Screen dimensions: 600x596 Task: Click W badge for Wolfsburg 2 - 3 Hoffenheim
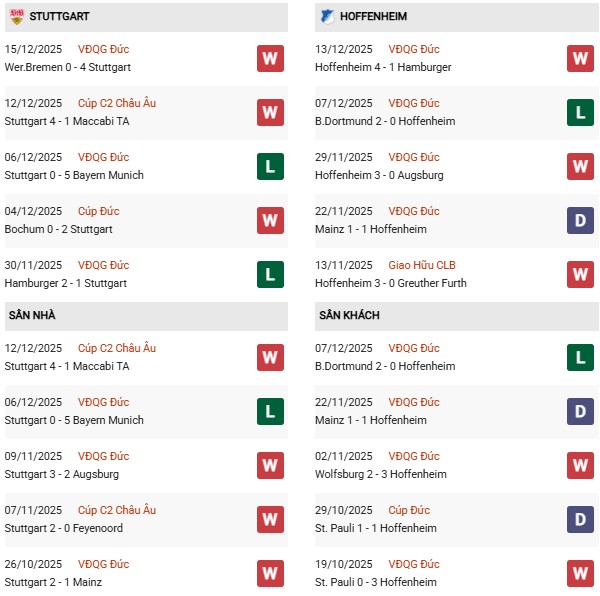tap(581, 465)
